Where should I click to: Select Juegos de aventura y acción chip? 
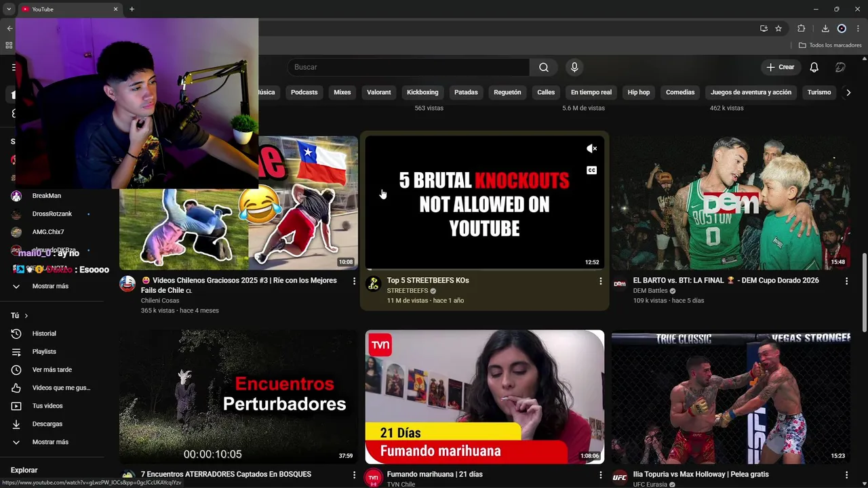coord(751,92)
